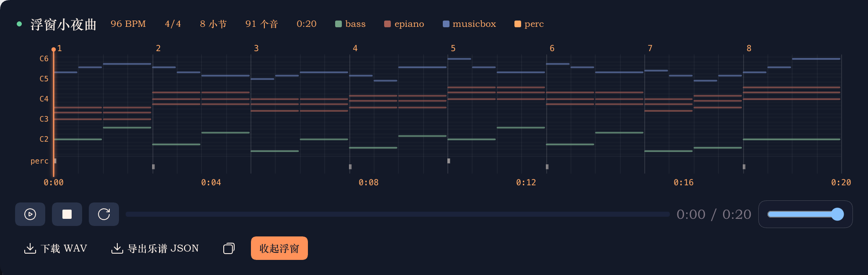868x275 pixels.
Task: Click the perc legend color swatch
Action: tap(518, 24)
